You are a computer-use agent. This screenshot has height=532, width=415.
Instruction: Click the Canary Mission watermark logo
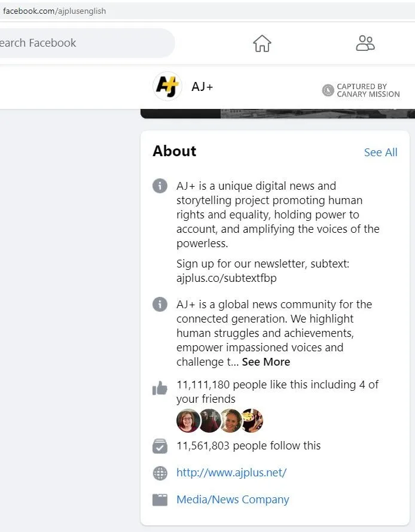pos(328,90)
